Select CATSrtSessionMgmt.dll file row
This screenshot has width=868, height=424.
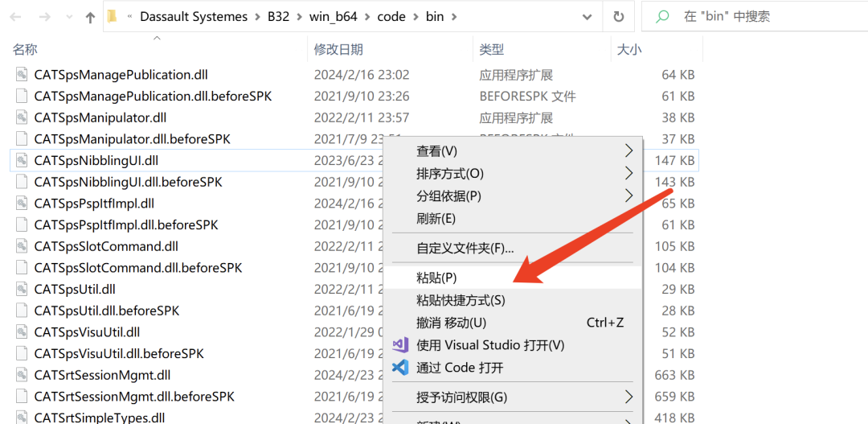pyautogui.click(x=102, y=375)
